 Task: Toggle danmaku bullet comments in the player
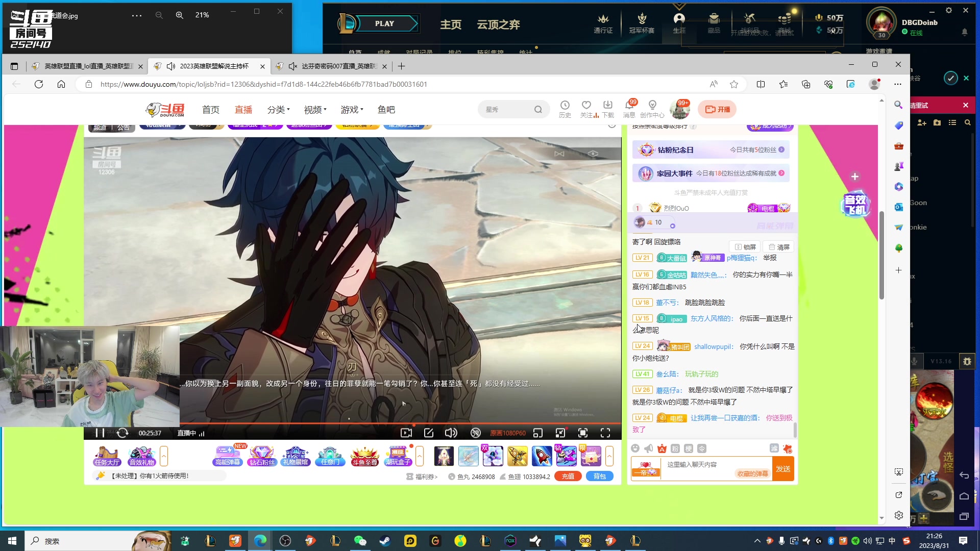(476, 433)
